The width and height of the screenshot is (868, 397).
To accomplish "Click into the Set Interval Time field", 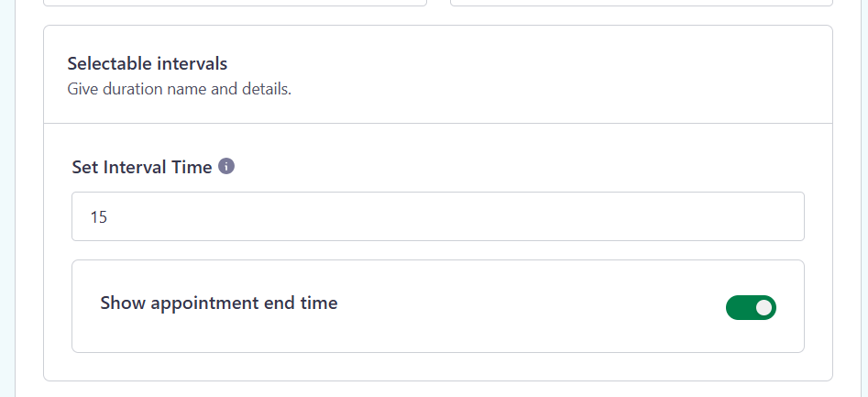I will [437, 216].
